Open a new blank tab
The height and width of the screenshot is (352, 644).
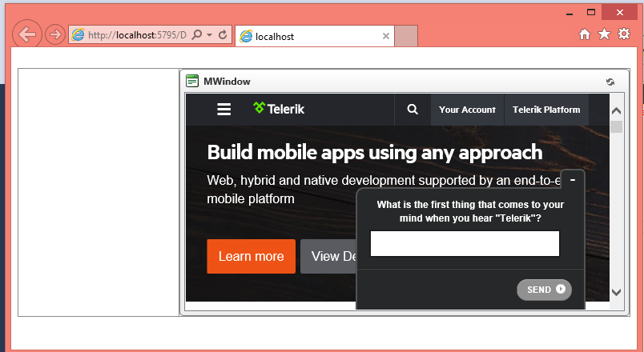tap(406, 36)
